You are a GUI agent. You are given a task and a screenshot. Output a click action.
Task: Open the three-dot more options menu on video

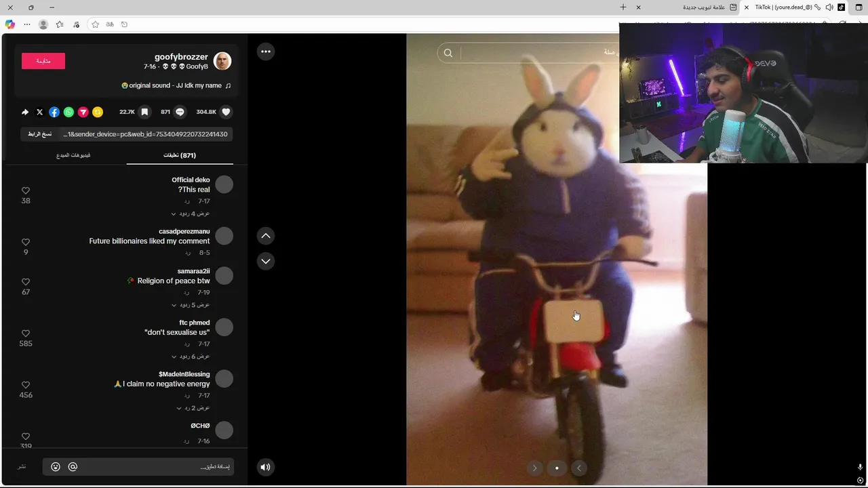click(x=266, y=52)
